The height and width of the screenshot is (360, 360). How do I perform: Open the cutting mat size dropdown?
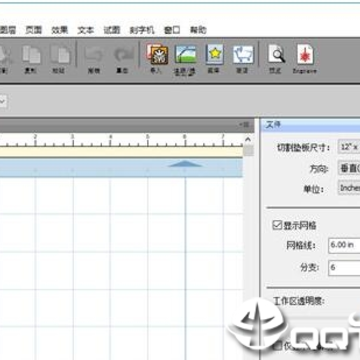click(x=349, y=147)
